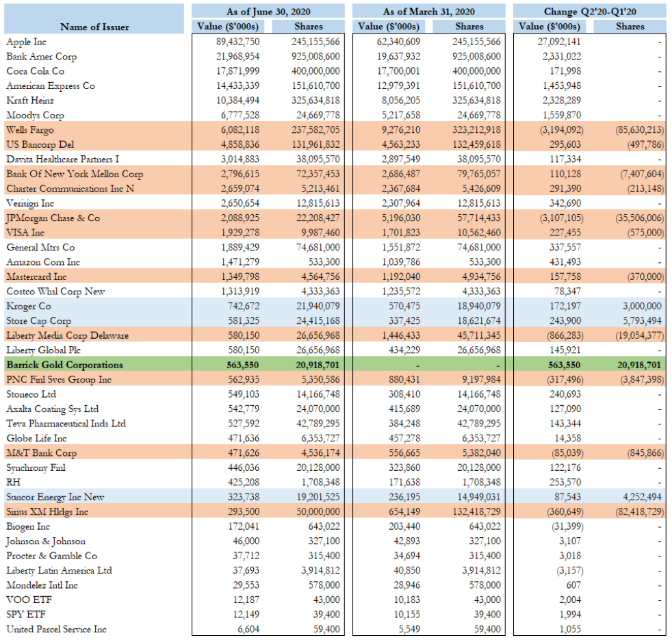Select the VOO ETF issuer cell
This screenshot has height=642, width=672.
[x=29, y=600]
